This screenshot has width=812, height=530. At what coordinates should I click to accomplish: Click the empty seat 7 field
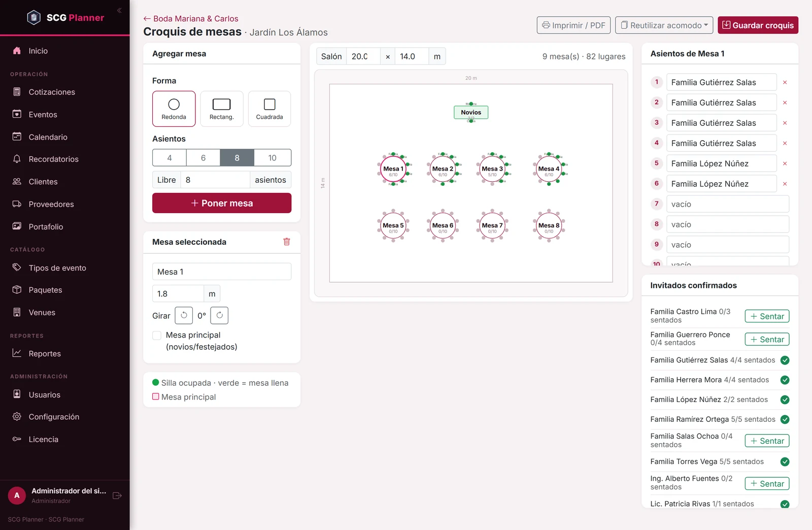[x=728, y=204]
